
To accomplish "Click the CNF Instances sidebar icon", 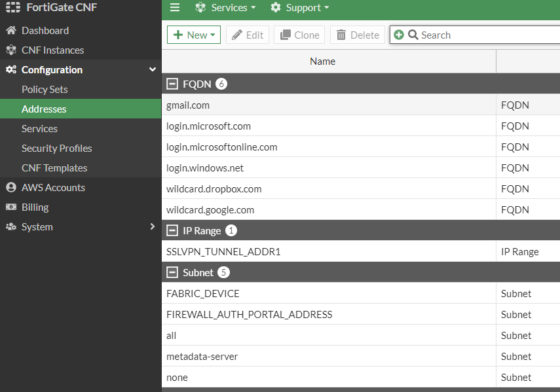I will (x=11, y=50).
